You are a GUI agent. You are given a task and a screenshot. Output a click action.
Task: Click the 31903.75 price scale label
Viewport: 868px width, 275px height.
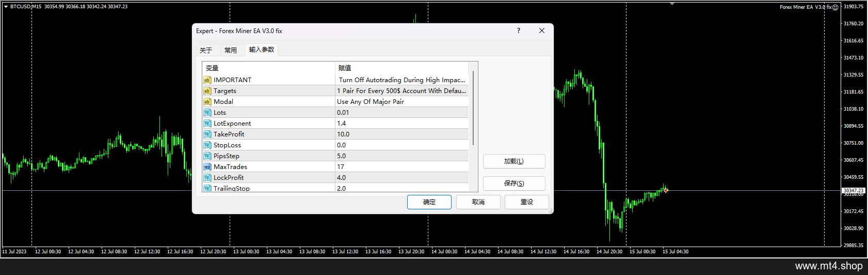coord(854,7)
